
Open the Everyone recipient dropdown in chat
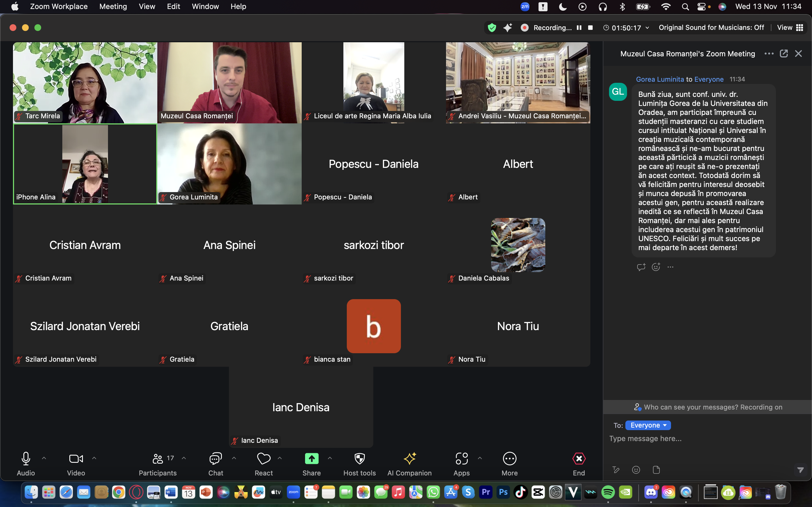648,425
